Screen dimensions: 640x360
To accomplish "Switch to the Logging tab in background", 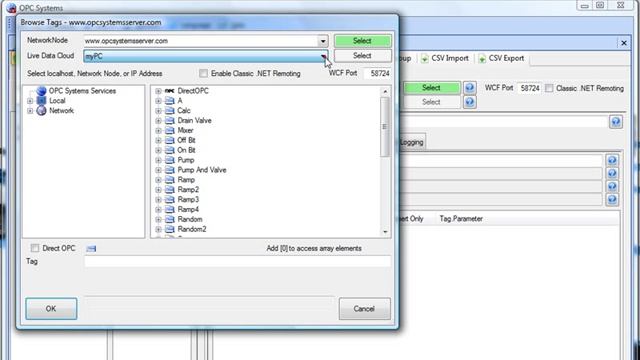I will 412,142.
